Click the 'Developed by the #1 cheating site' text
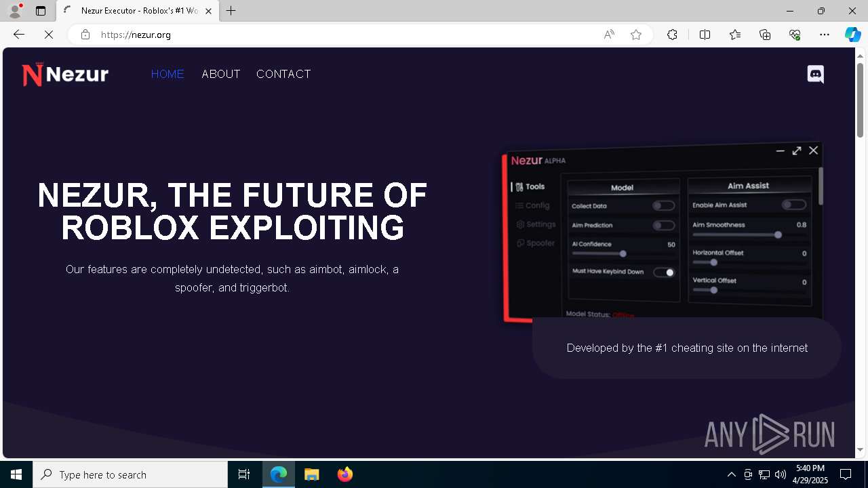Viewport: 868px width, 488px height. coord(687,348)
